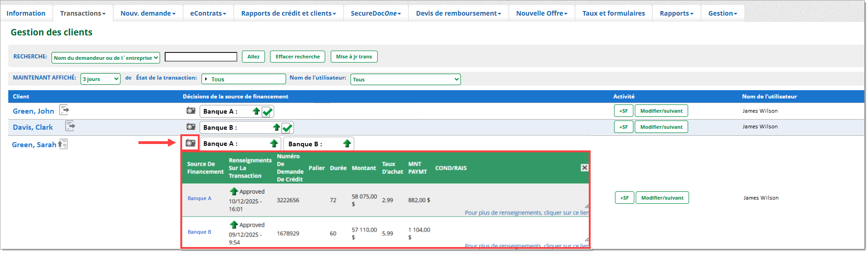Screen dimensions: 868x253
Task: Open the 3 jours period dropdown
Action: pos(100,79)
